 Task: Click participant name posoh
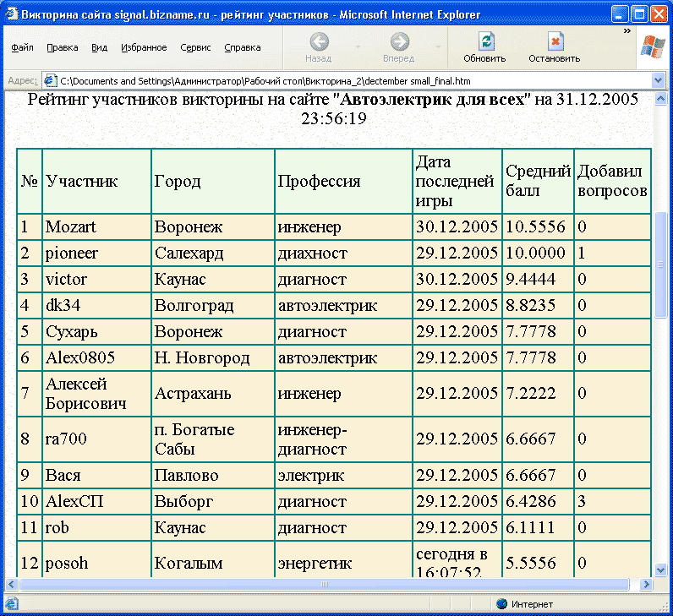click(66, 564)
